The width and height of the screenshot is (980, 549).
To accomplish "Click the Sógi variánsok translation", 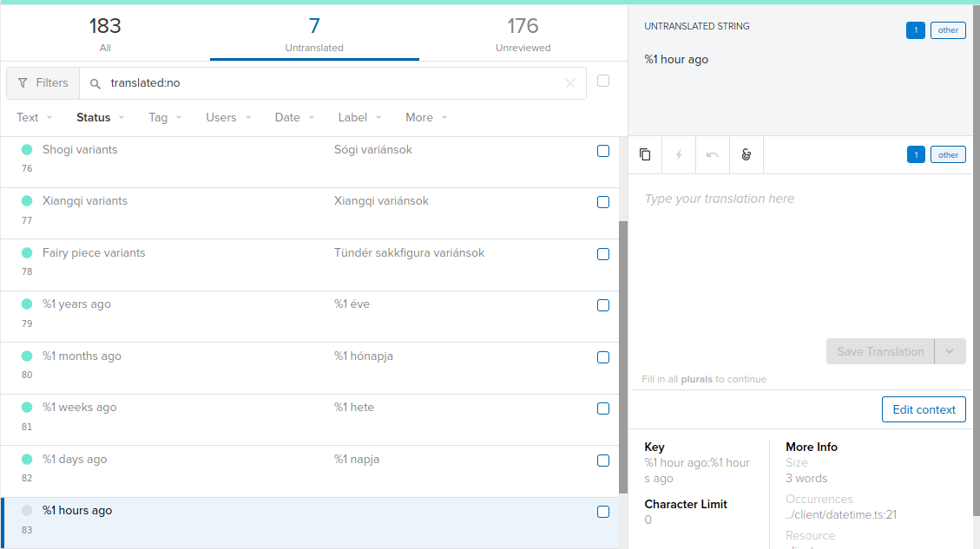I will [373, 149].
